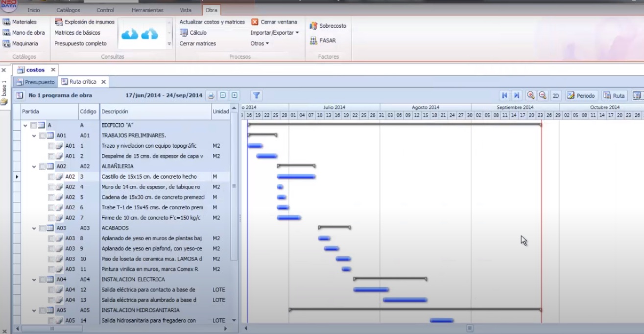This screenshot has height=334, width=644.
Task: Select checkbox of Castillo de 15x15 row
Action: pyautogui.click(x=51, y=177)
